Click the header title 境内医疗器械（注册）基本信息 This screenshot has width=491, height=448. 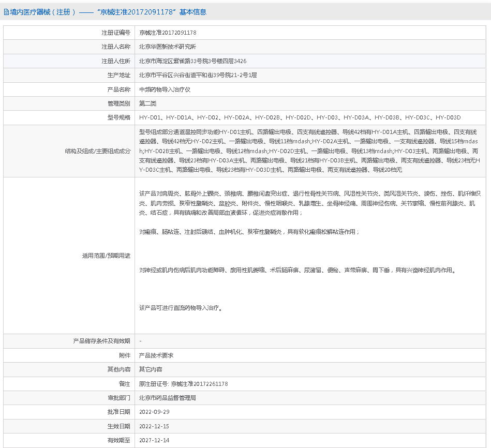[108, 12]
